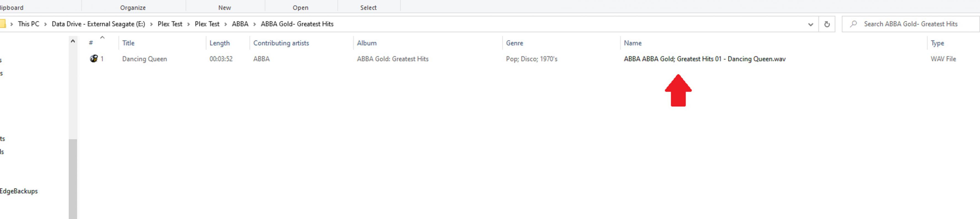Viewport: 980px width, 219px height.
Task: Click the refresh button beside address bar
Action: click(x=827, y=24)
